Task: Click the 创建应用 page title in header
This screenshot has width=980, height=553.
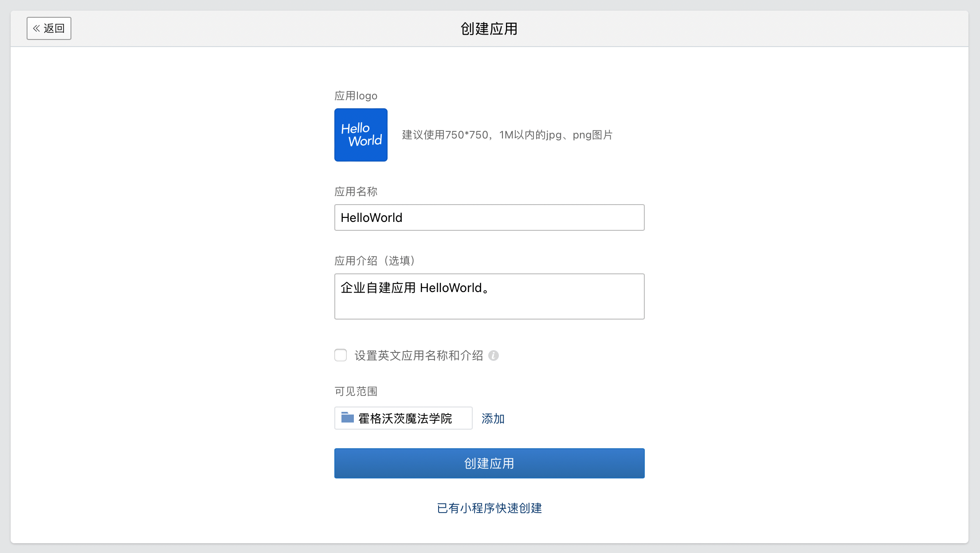Action: point(489,29)
